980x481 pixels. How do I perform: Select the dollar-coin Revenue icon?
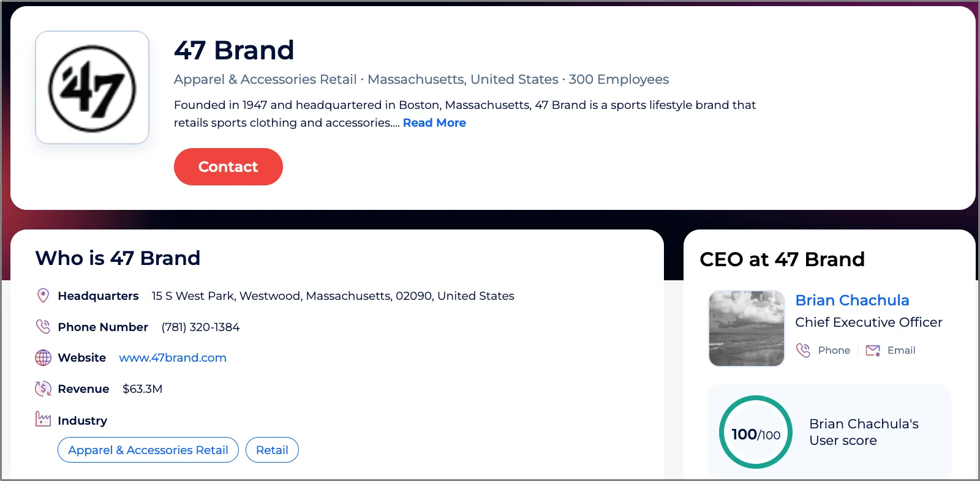pos(42,389)
